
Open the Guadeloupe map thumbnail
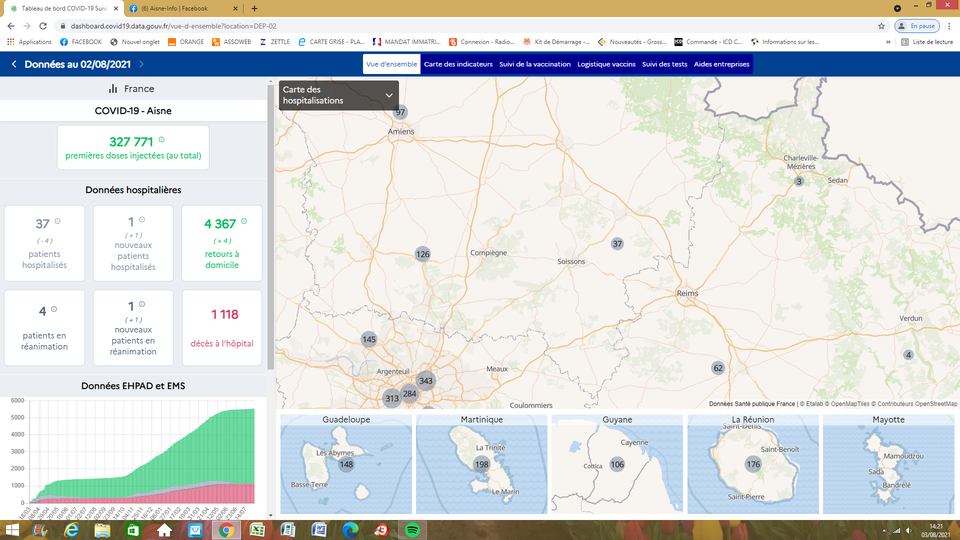click(345, 464)
